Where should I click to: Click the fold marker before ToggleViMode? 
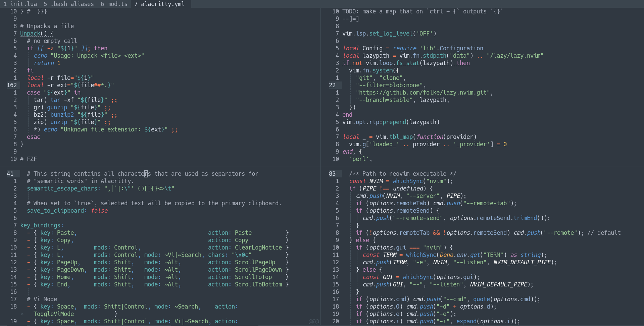click(21, 314)
